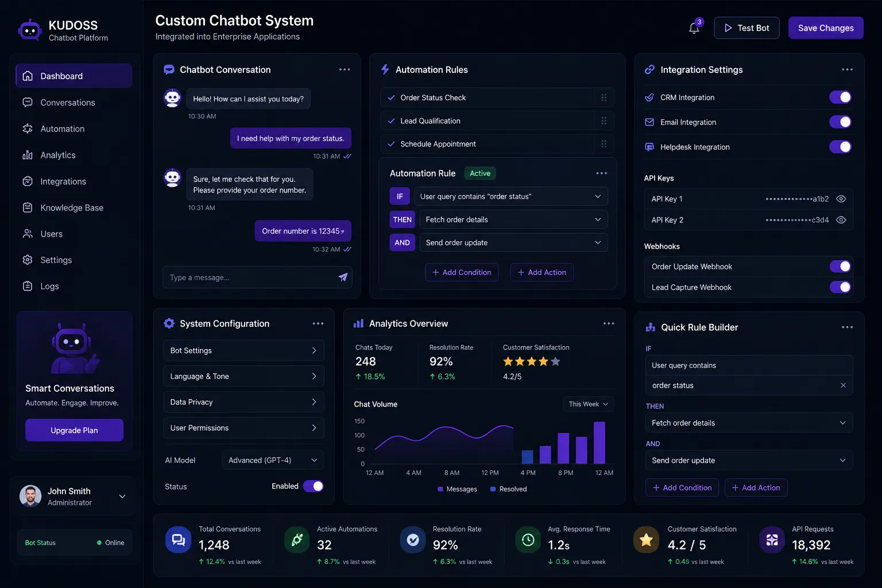Open the notifications bell
The width and height of the screenshot is (882, 588).
click(x=694, y=28)
